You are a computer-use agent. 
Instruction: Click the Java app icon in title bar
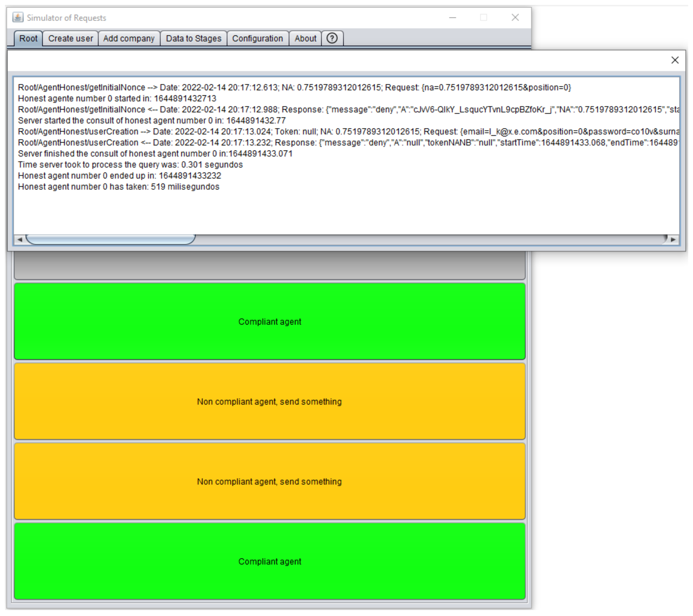pos(18,17)
